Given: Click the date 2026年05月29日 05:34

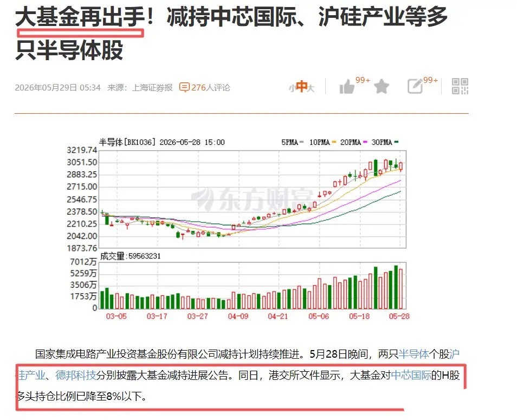Looking at the screenshot, I should point(57,88).
